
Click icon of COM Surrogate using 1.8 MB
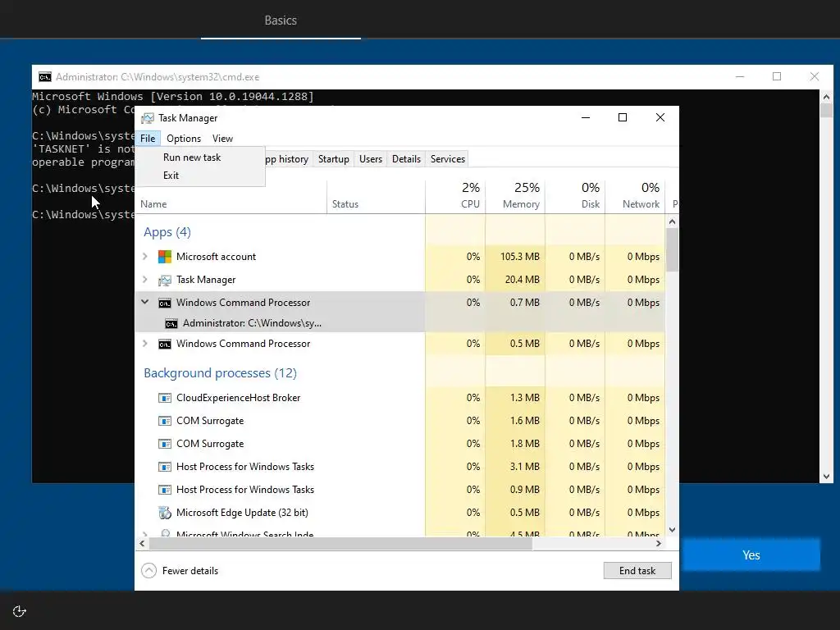[x=164, y=444]
